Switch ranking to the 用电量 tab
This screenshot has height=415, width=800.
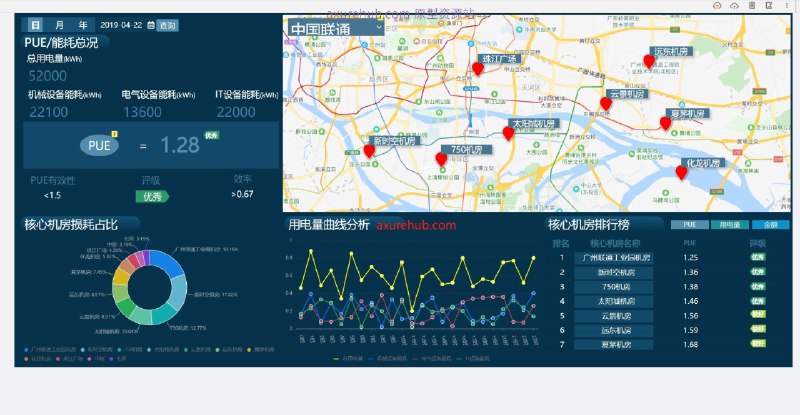click(x=730, y=225)
